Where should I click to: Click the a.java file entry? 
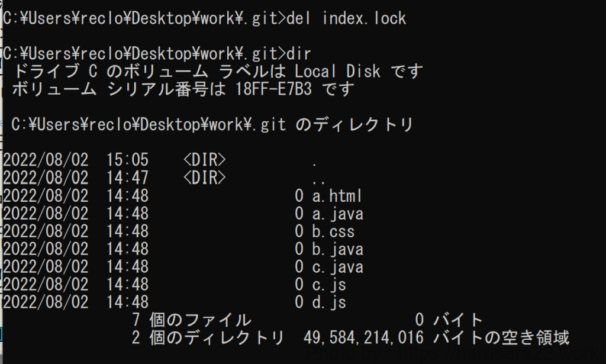(x=337, y=213)
